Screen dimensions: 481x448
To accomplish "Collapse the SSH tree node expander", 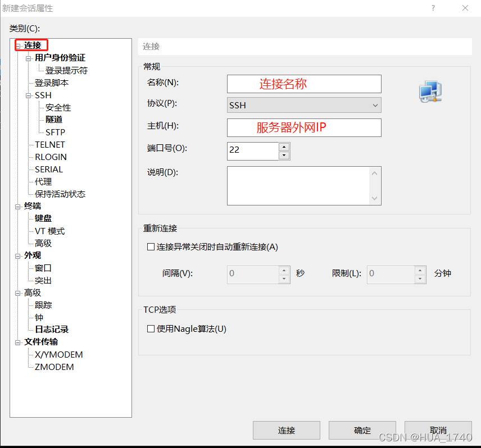I will (29, 95).
